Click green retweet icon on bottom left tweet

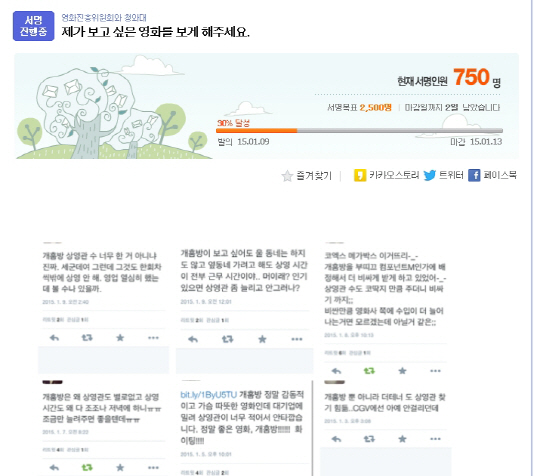tap(87, 467)
